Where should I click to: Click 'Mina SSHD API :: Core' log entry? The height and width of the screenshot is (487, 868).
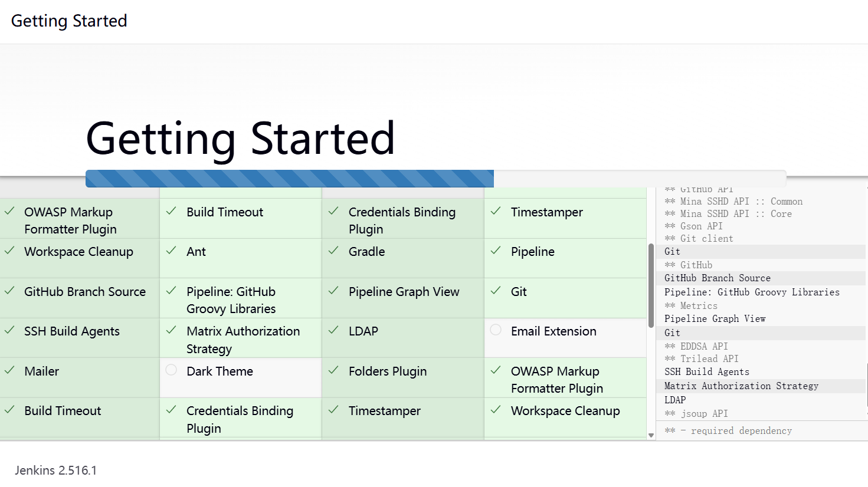pyautogui.click(x=728, y=214)
